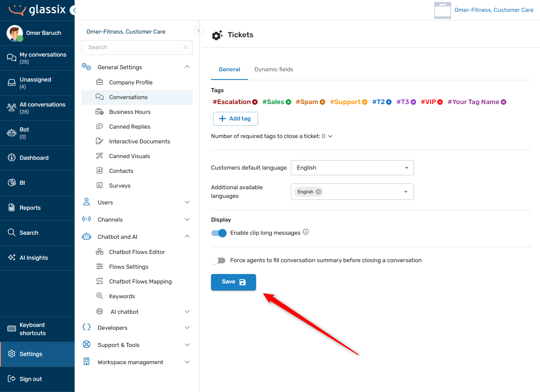Click the glassix logo
This screenshot has height=392, width=540.
[x=37, y=9]
